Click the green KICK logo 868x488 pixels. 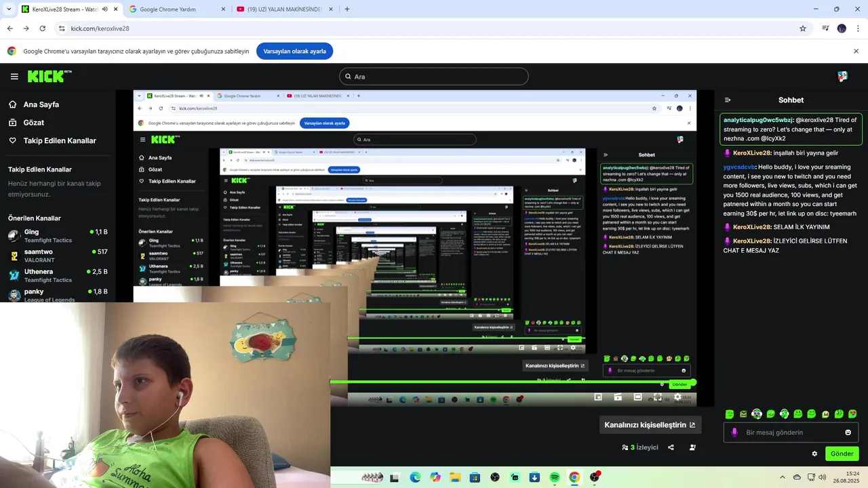pyautogui.click(x=50, y=77)
